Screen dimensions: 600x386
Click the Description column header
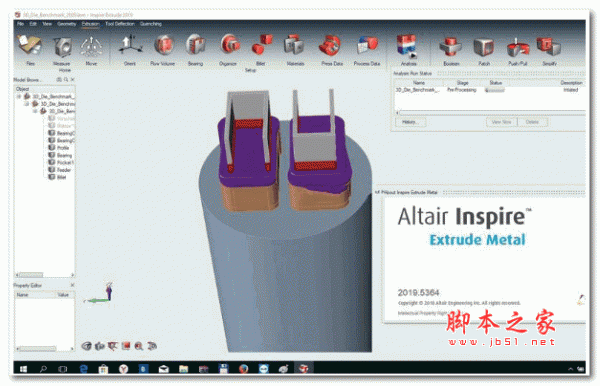point(571,83)
